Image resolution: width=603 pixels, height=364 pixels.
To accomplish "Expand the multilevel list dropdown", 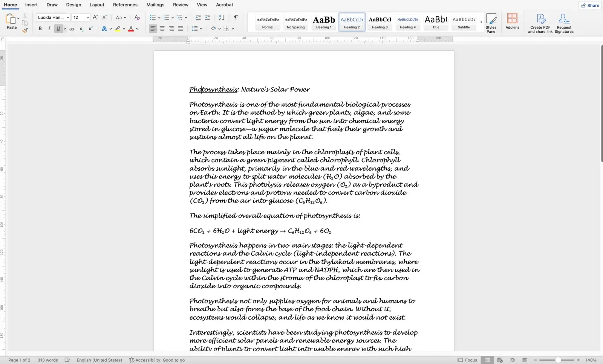I will tap(186, 18).
